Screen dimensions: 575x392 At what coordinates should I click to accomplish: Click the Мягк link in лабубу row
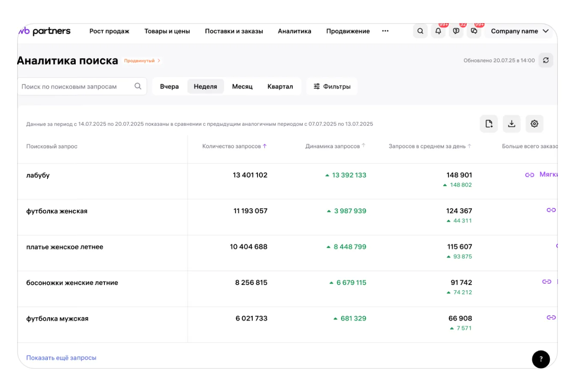548,175
